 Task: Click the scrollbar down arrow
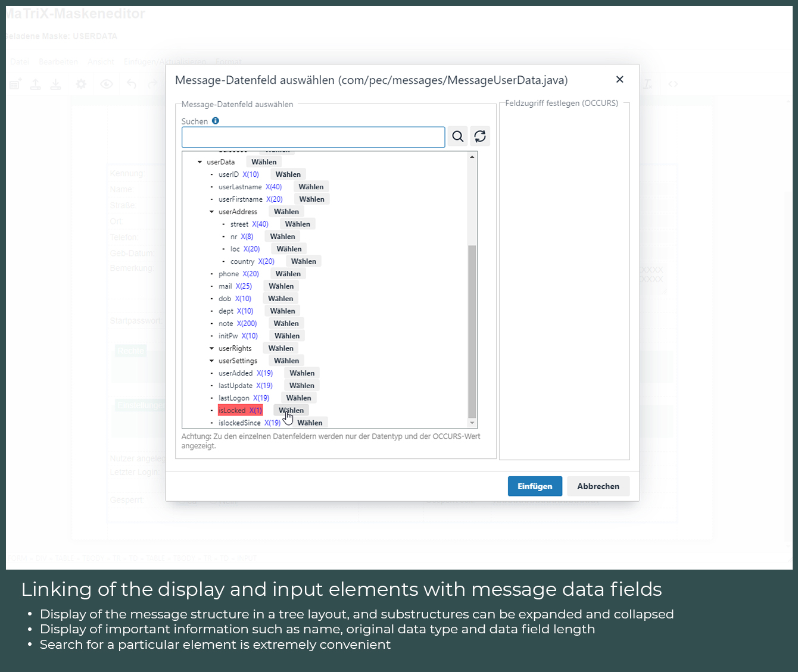472,423
